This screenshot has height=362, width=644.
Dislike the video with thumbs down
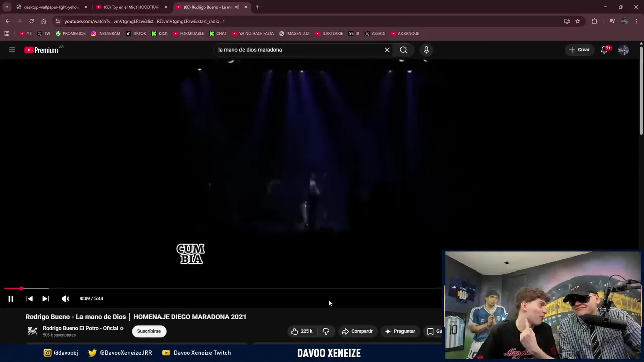(326, 331)
